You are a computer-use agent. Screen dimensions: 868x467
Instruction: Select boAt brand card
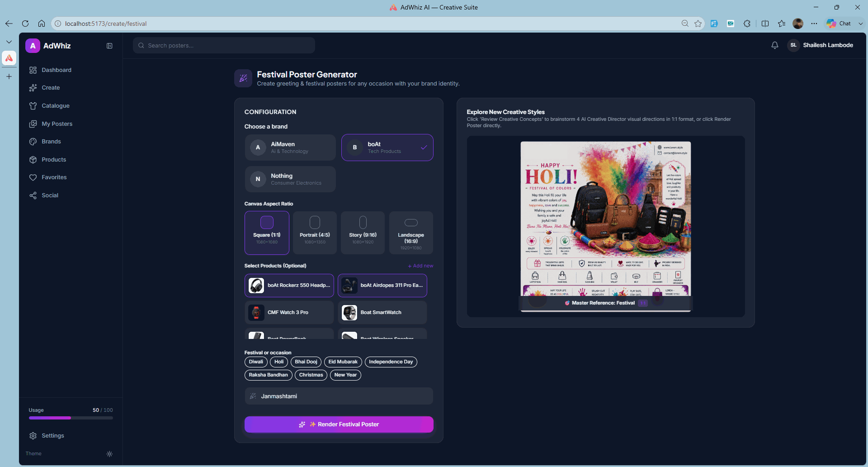click(387, 148)
